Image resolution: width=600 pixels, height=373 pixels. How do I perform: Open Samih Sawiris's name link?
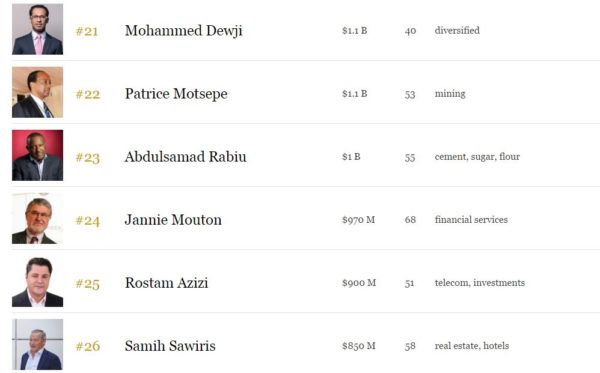pyautogui.click(x=170, y=346)
